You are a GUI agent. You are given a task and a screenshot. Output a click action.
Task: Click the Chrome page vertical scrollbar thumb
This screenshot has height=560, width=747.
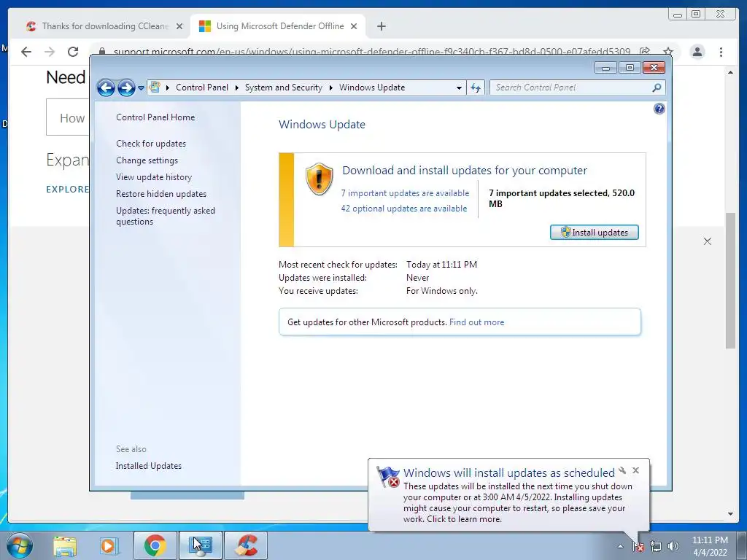coord(730,281)
